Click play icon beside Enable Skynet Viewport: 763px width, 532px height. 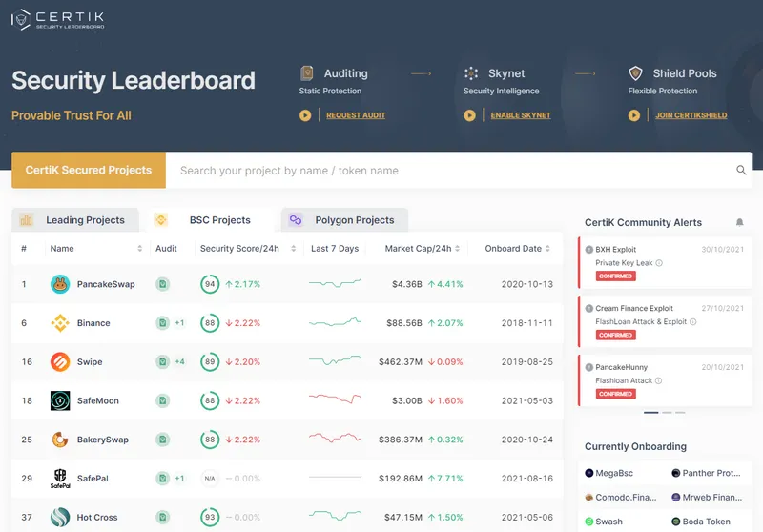tap(469, 115)
